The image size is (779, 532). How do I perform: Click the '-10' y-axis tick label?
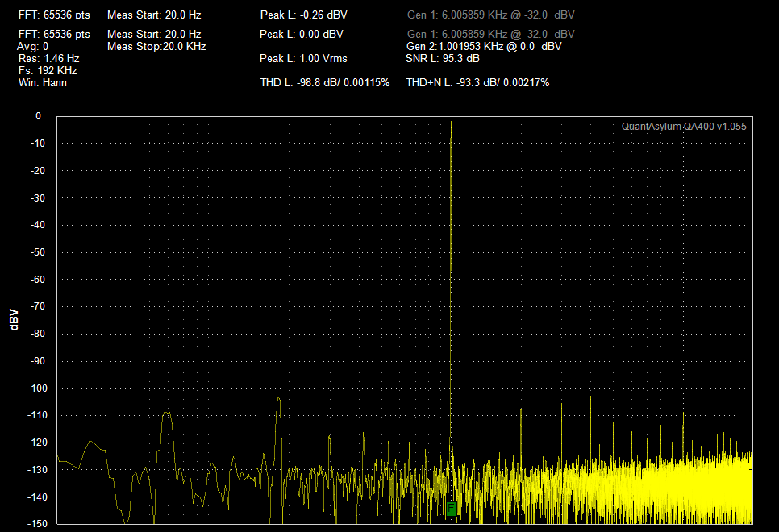(38, 143)
